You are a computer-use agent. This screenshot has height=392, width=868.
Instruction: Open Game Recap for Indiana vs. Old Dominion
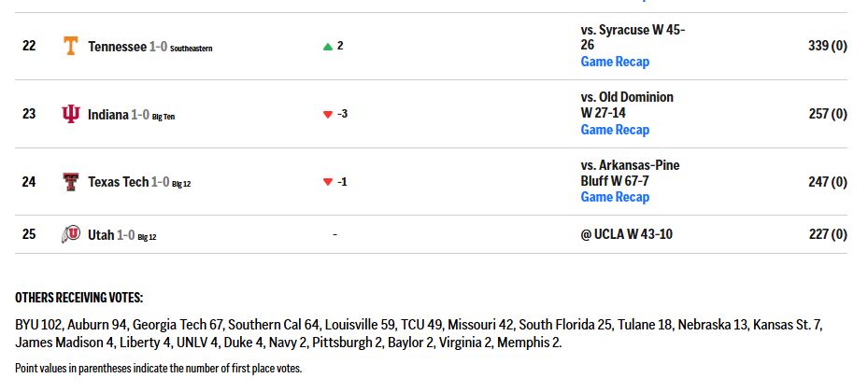[615, 130]
